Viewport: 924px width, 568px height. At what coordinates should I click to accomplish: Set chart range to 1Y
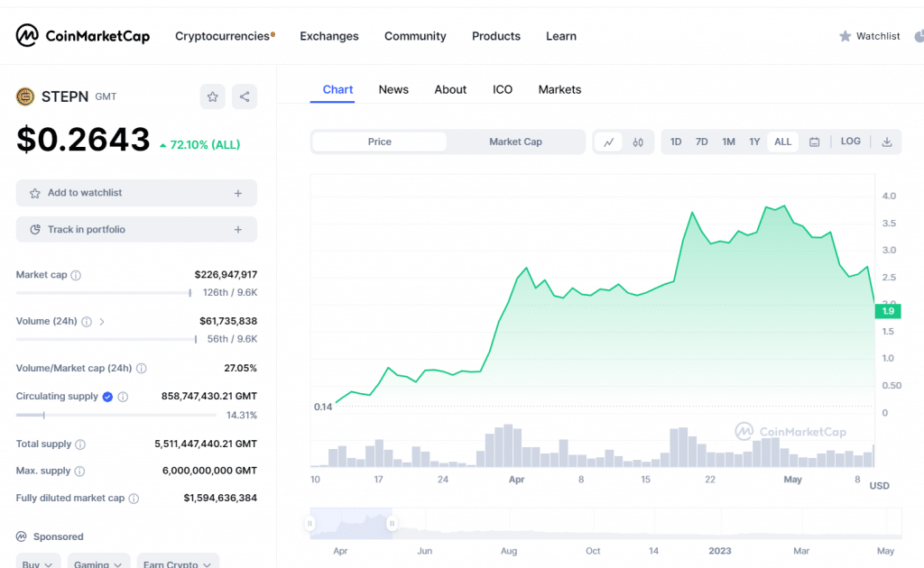click(754, 142)
